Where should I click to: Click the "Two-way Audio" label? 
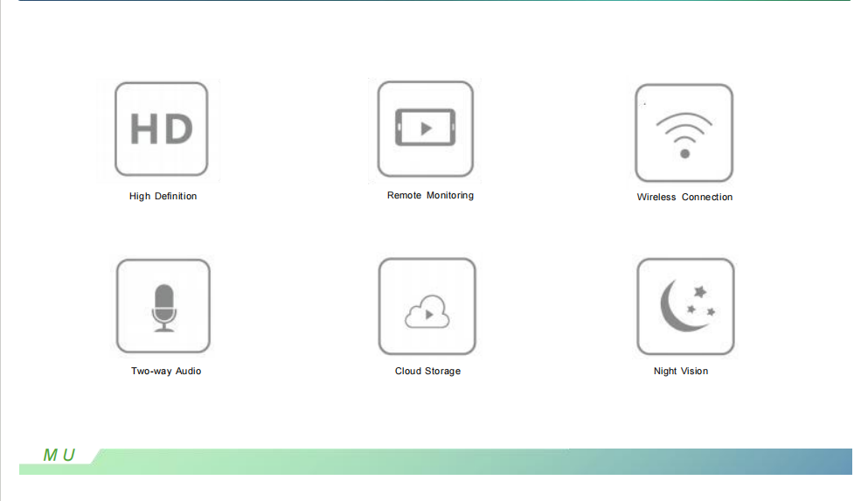coord(166,371)
